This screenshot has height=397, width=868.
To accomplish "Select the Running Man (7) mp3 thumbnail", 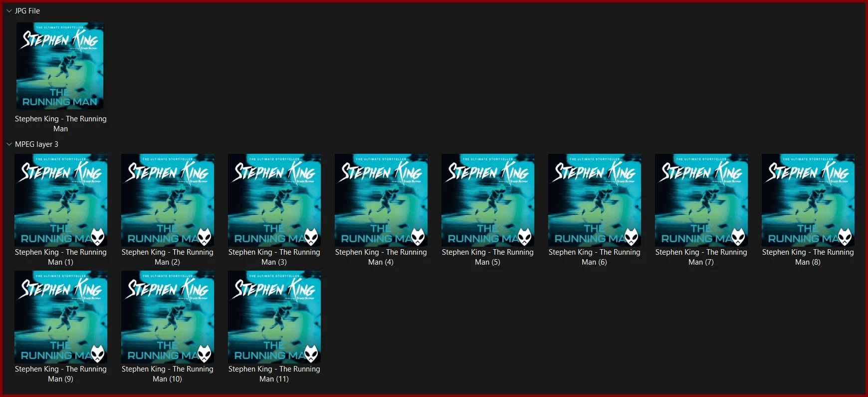I will click(701, 200).
